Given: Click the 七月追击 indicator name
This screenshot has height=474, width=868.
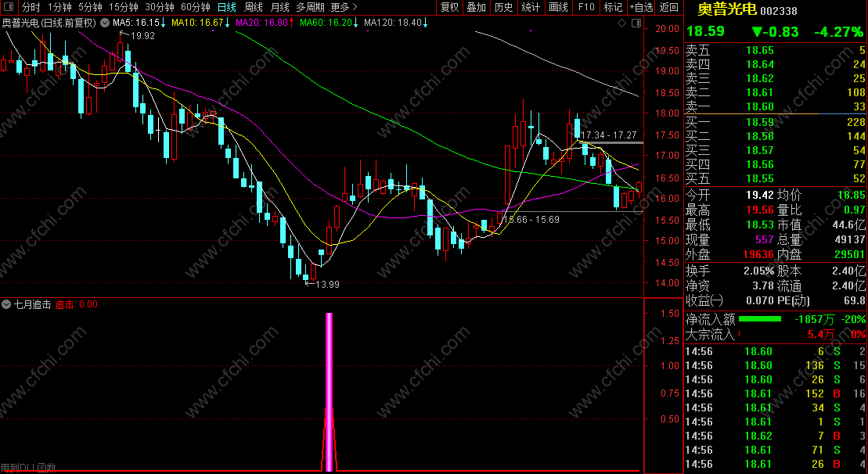Looking at the screenshot, I should pos(33,304).
